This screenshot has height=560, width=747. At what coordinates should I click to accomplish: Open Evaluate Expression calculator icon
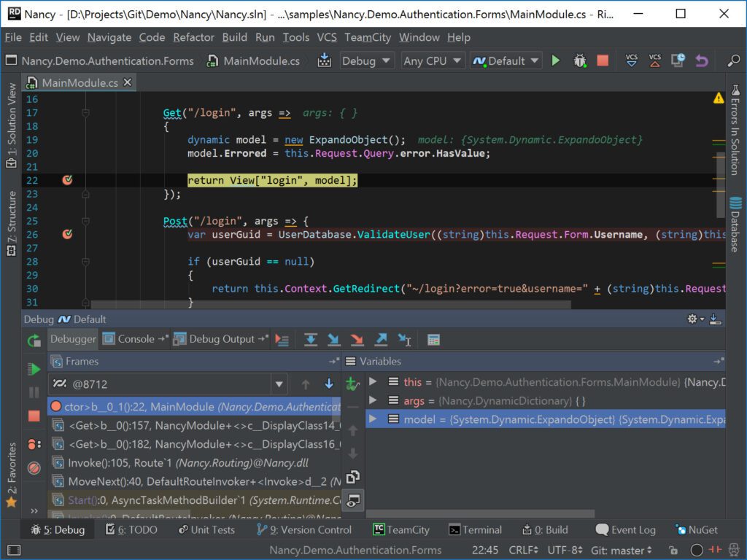pos(433,340)
